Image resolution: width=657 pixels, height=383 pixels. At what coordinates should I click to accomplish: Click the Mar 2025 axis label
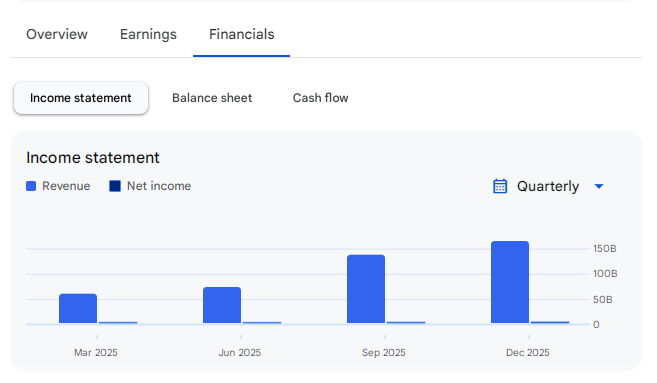point(96,352)
